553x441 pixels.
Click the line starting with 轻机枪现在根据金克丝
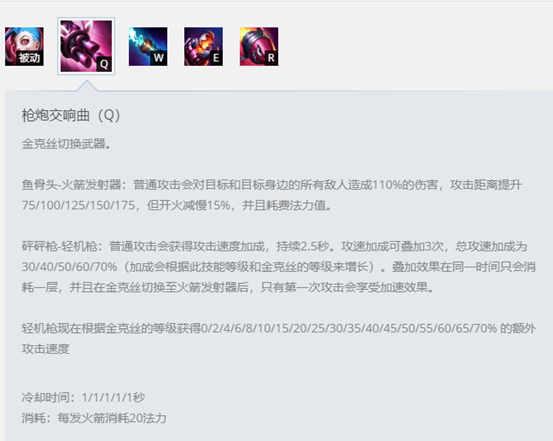279,328
